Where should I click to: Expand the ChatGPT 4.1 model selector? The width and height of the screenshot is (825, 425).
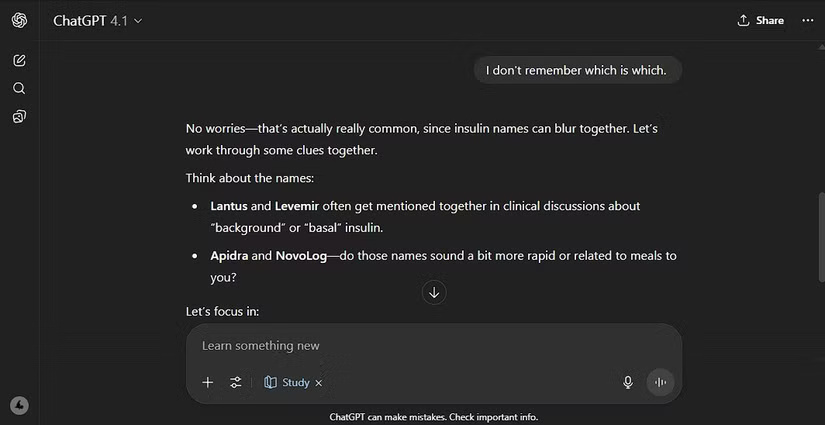98,21
